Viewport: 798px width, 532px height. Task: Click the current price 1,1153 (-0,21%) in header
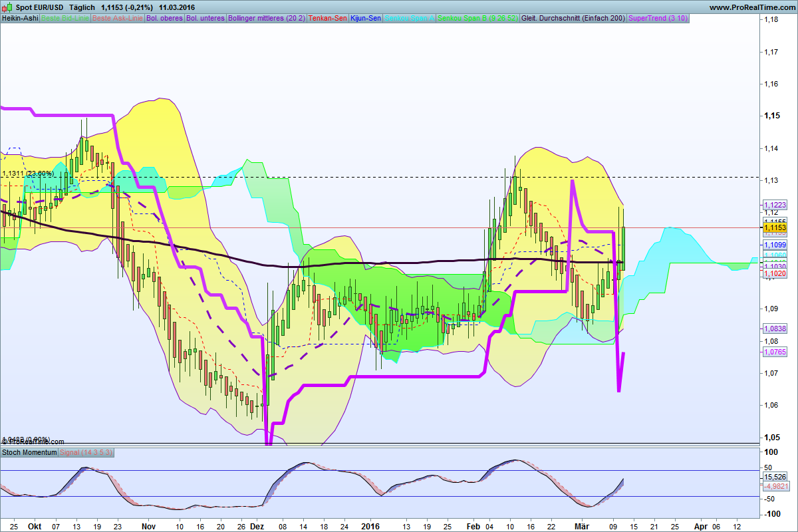coord(126,7)
